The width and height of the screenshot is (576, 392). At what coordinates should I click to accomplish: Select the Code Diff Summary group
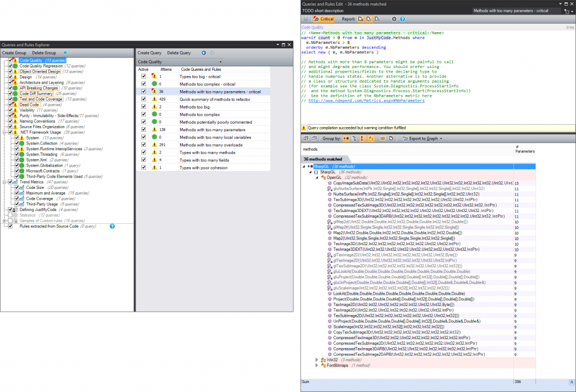pos(36,93)
